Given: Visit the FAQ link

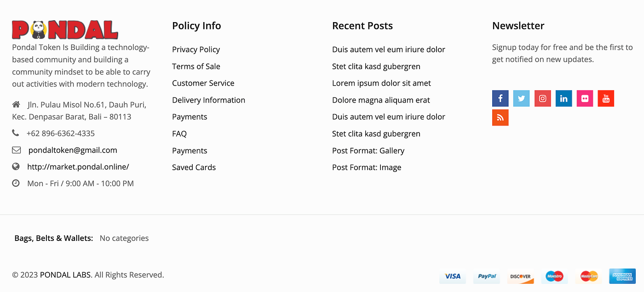Looking at the screenshot, I should (179, 134).
